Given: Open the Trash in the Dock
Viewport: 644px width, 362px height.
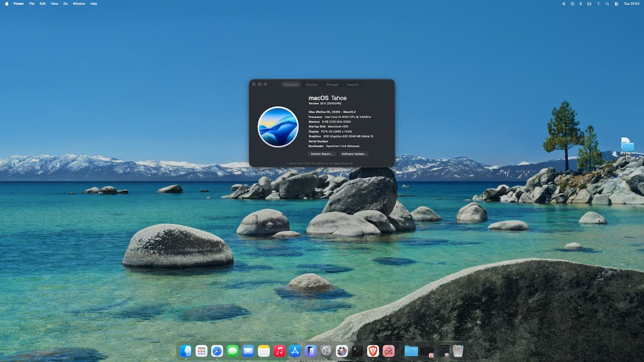Looking at the screenshot, I should [457, 351].
